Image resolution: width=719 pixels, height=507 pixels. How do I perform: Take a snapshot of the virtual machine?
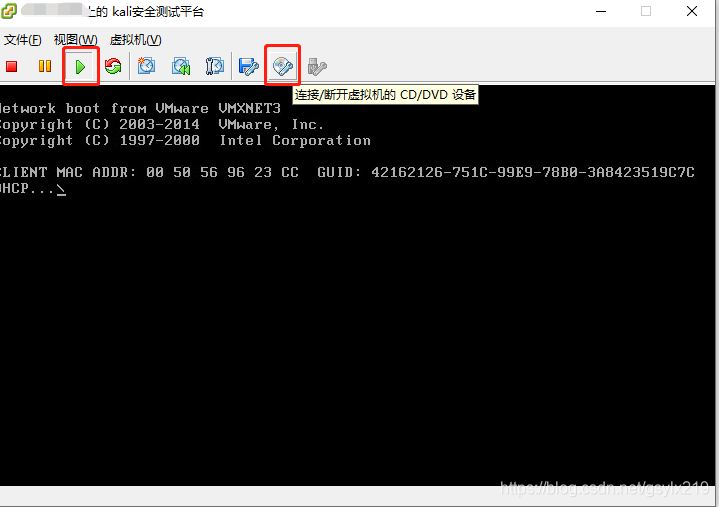point(147,66)
